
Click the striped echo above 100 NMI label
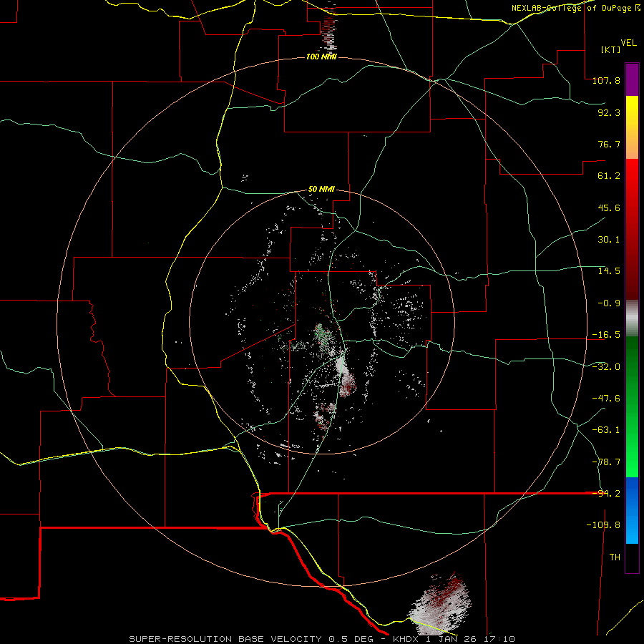pos(328,29)
